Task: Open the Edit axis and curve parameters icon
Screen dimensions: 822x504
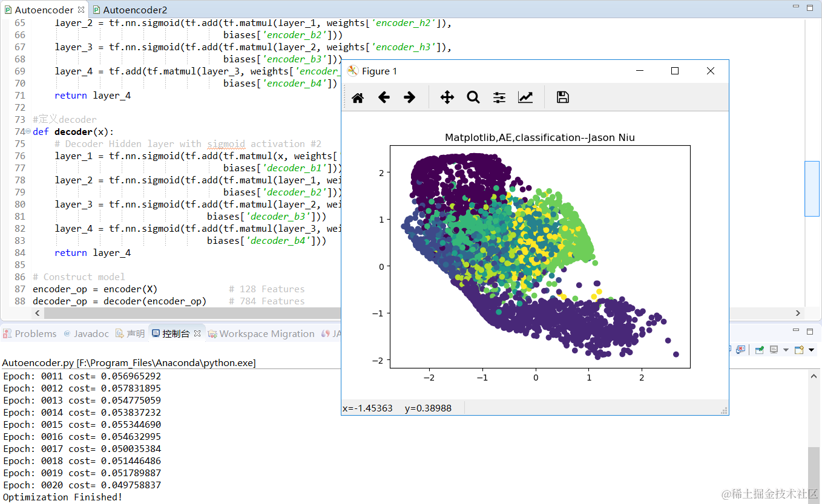Action: [x=525, y=97]
